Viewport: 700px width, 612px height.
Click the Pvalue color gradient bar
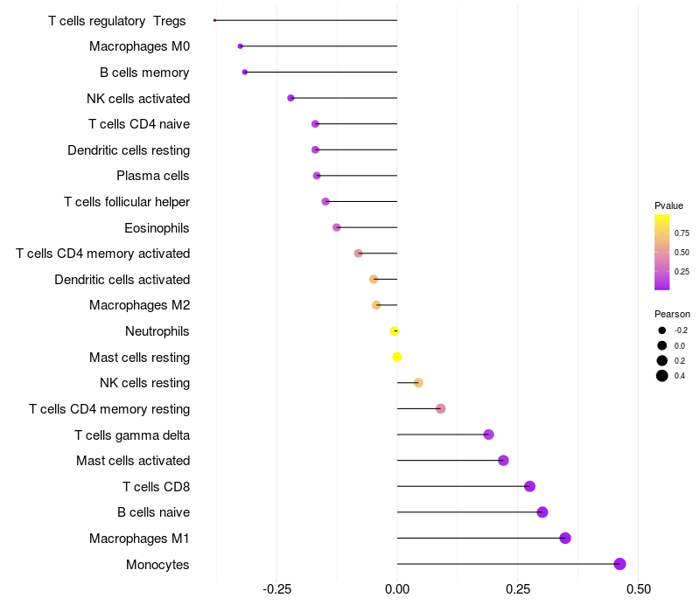662,252
